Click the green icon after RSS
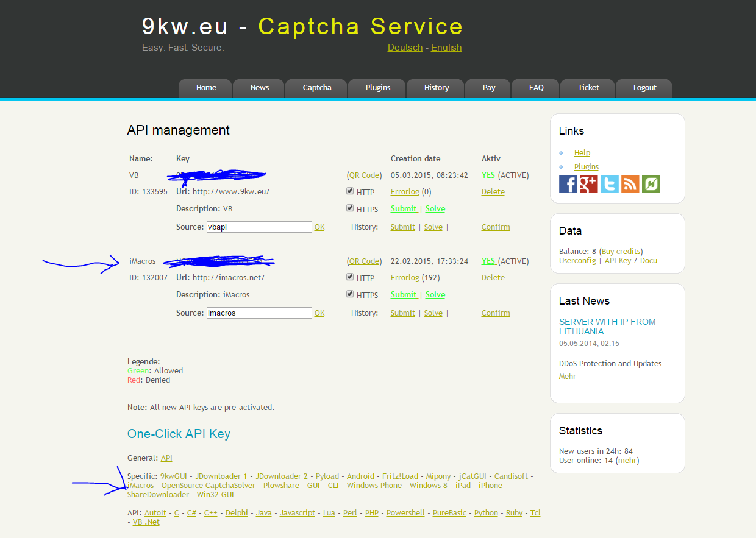This screenshot has width=756, height=538. click(651, 184)
